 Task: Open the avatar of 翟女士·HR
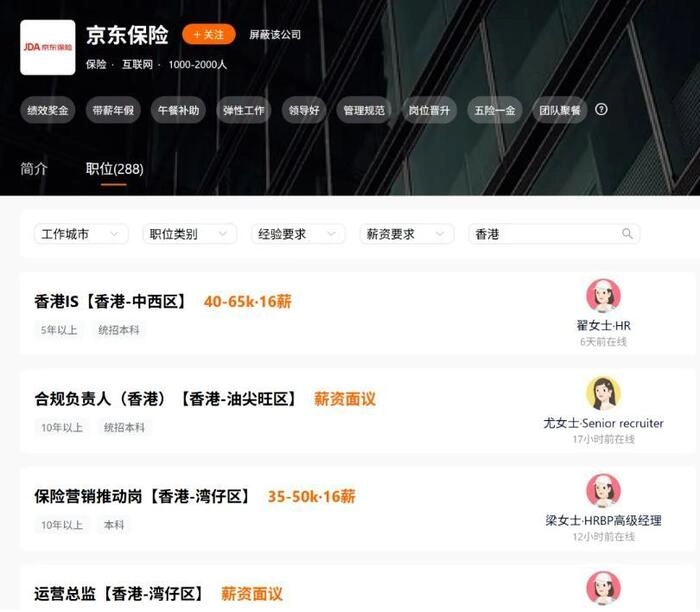(603, 296)
